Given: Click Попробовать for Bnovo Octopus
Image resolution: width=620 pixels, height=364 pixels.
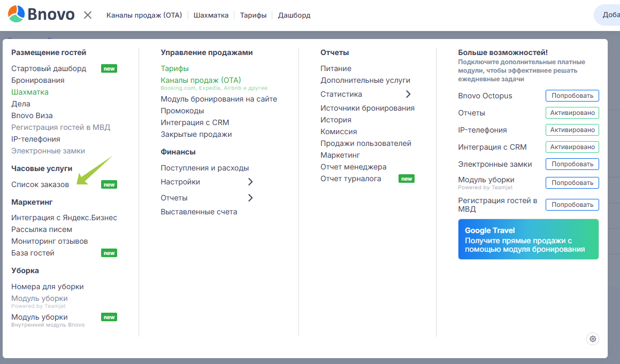Looking at the screenshot, I should (572, 96).
